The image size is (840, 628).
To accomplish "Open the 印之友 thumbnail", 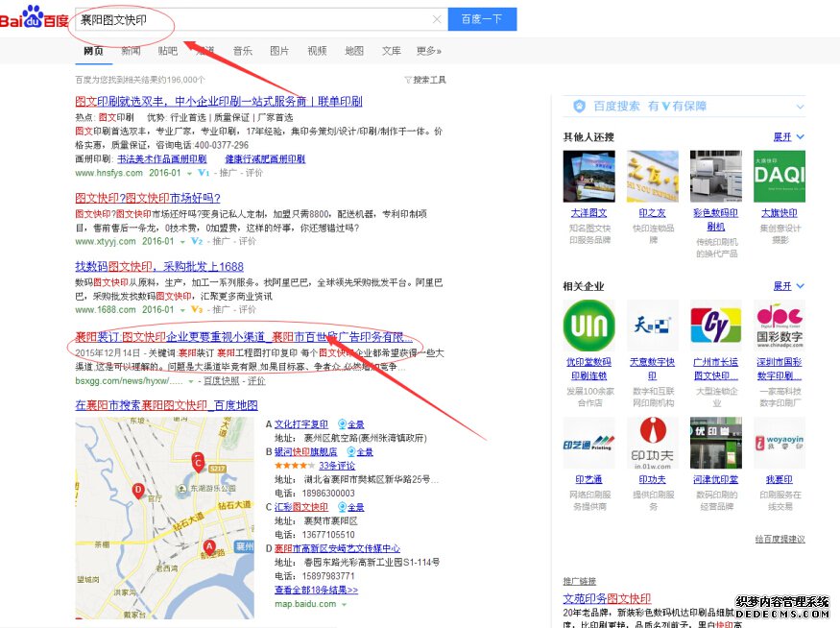I will tap(653, 177).
